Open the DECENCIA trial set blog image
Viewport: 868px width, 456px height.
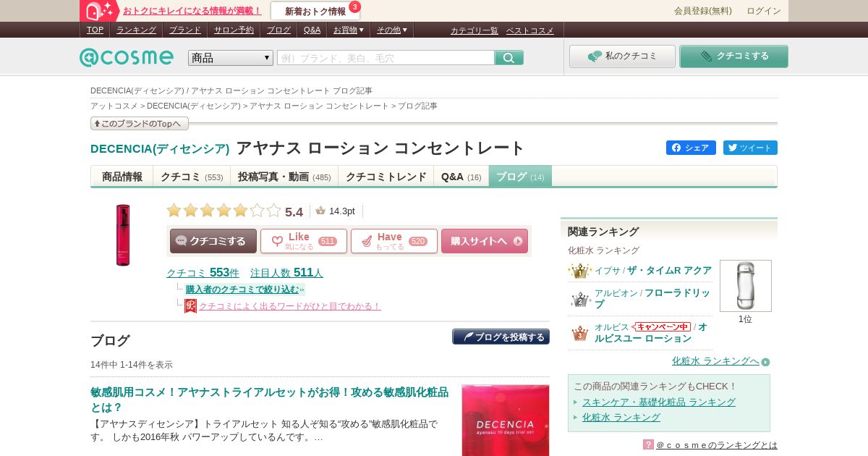506,420
